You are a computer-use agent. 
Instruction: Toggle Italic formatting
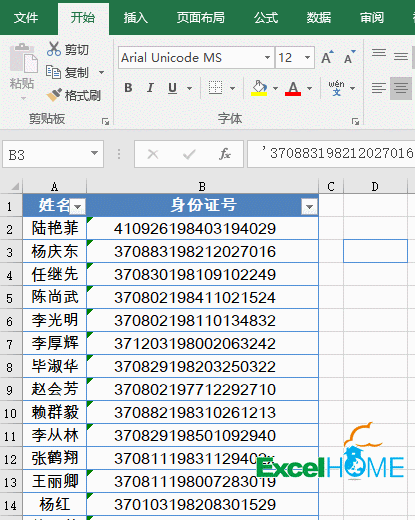150,88
